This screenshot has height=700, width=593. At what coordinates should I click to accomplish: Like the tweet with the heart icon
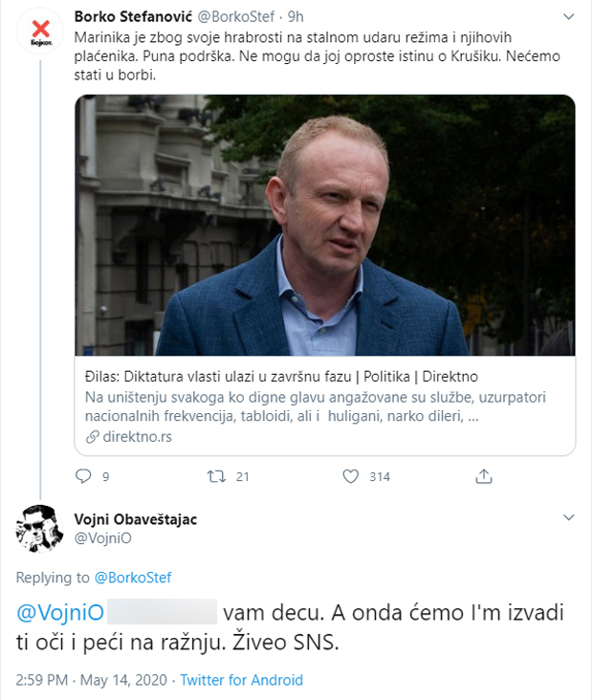(x=350, y=476)
